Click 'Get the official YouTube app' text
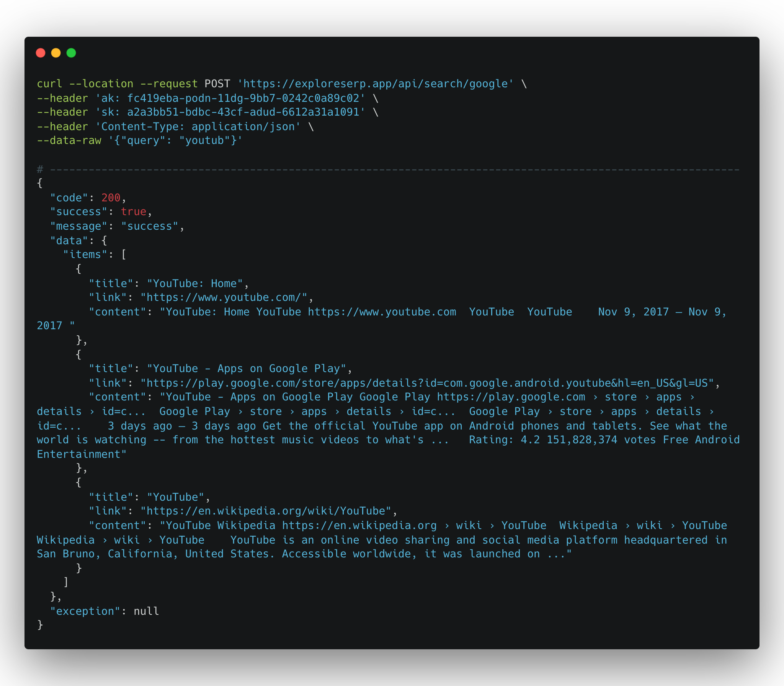 [x=353, y=426]
